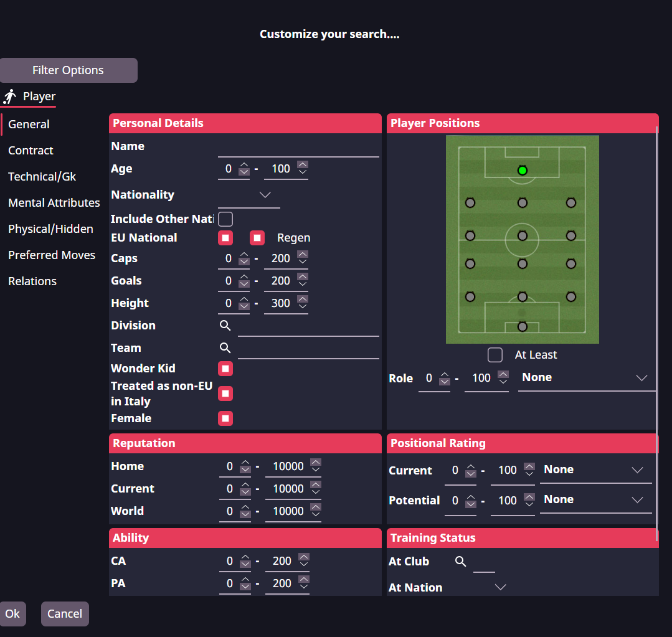The height and width of the screenshot is (637, 672).
Task: Select the goalkeeper position dot on pitch
Action: pos(523,327)
